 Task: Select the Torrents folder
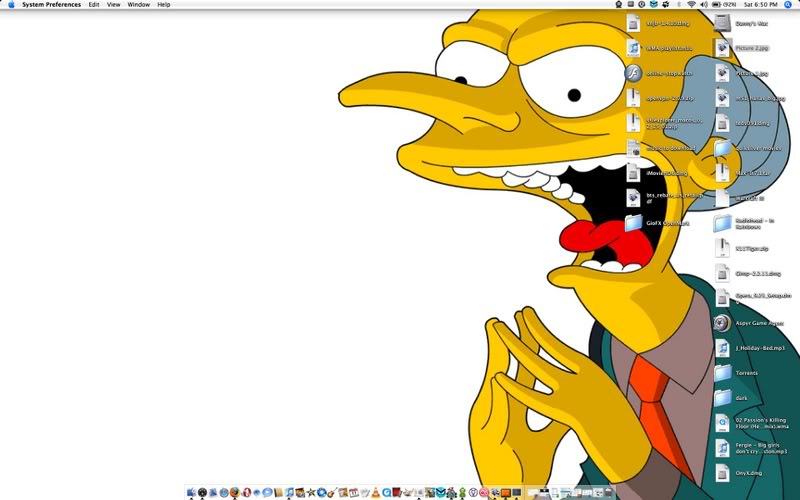click(x=722, y=373)
